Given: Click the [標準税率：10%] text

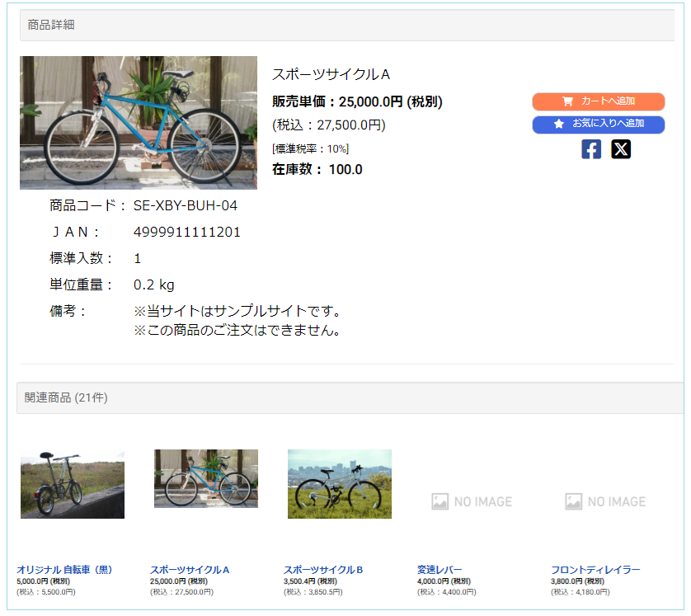Looking at the screenshot, I should [x=310, y=149].
